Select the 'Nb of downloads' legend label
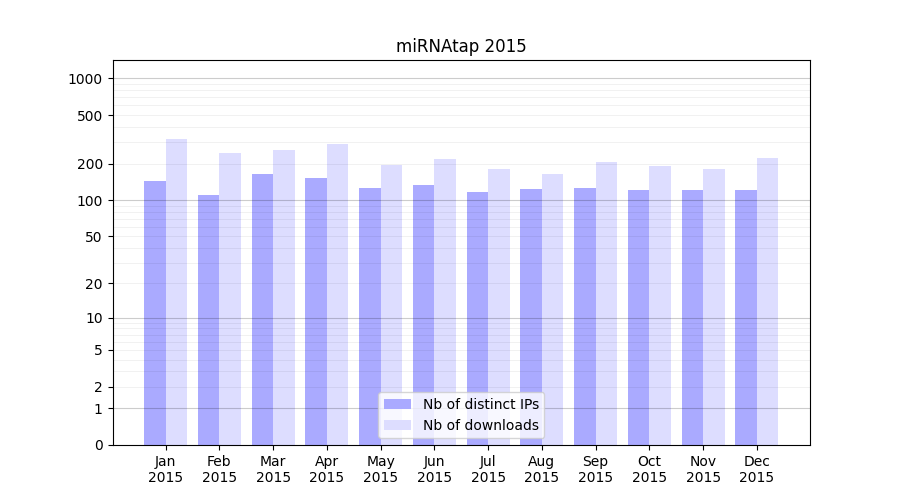900x500 pixels. click(480, 425)
